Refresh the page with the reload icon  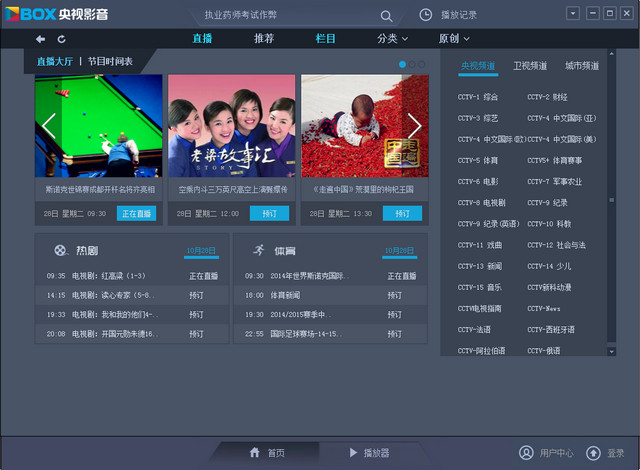pyautogui.click(x=62, y=39)
